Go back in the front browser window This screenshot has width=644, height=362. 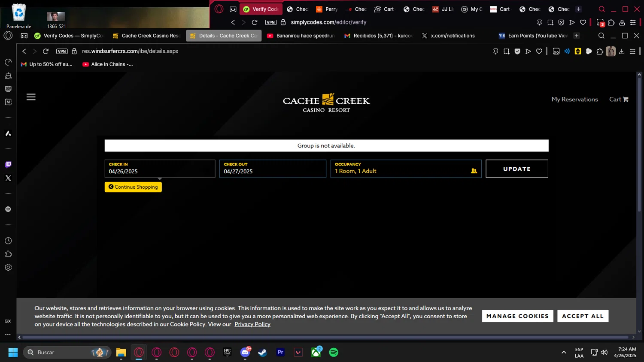pyautogui.click(x=24, y=51)
